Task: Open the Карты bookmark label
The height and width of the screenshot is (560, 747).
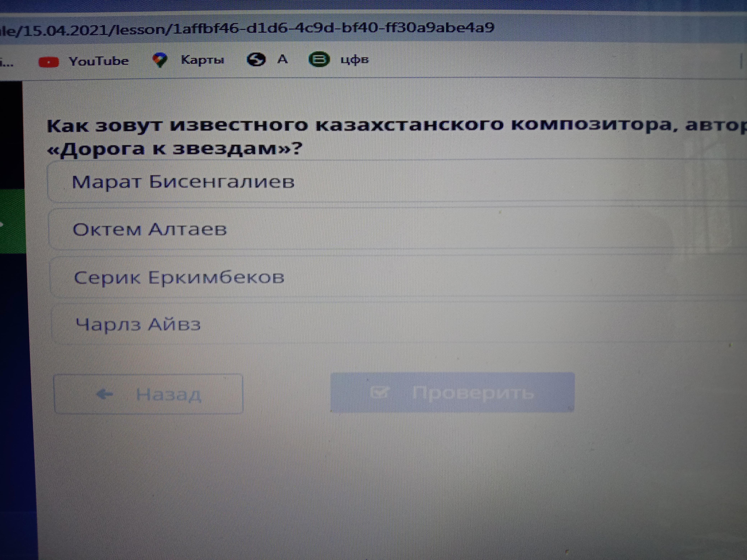Action: (x=202, y=60)
